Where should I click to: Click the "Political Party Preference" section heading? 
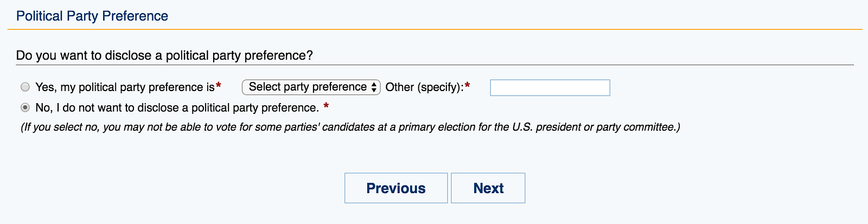[92, 16]
